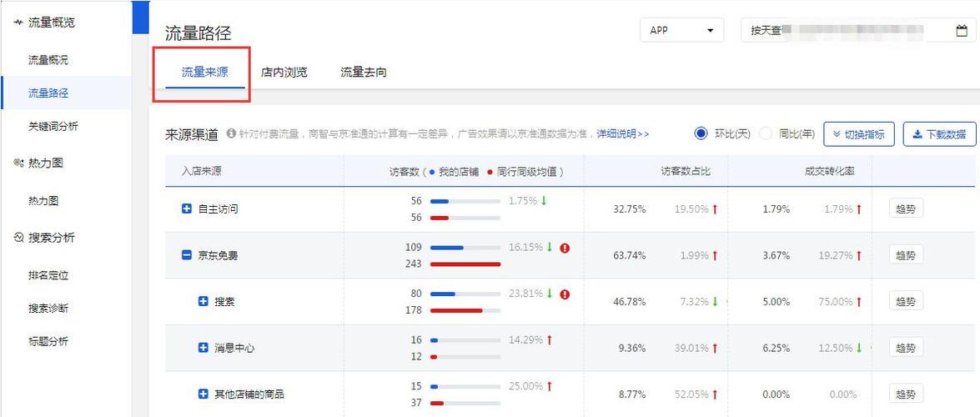Click 趋势 button for 其他店铺的商品 row
This screenshot has height=417, width=980.
point(906,394)
